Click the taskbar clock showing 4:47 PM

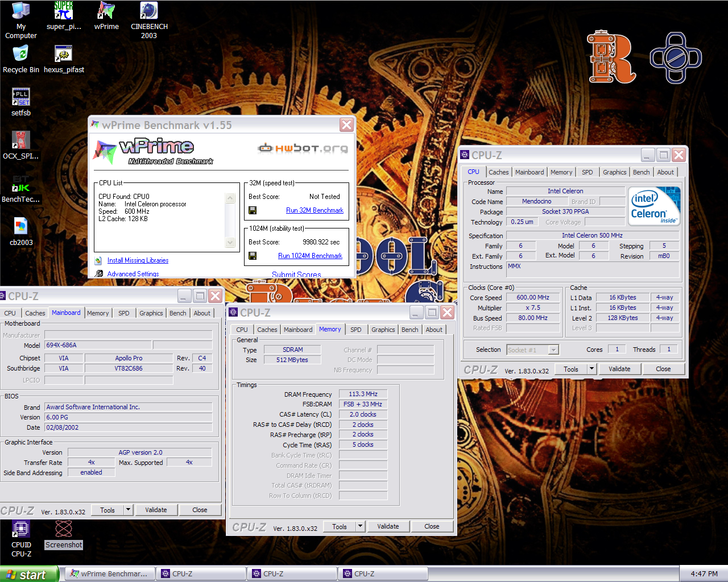[x=704, y=574]
